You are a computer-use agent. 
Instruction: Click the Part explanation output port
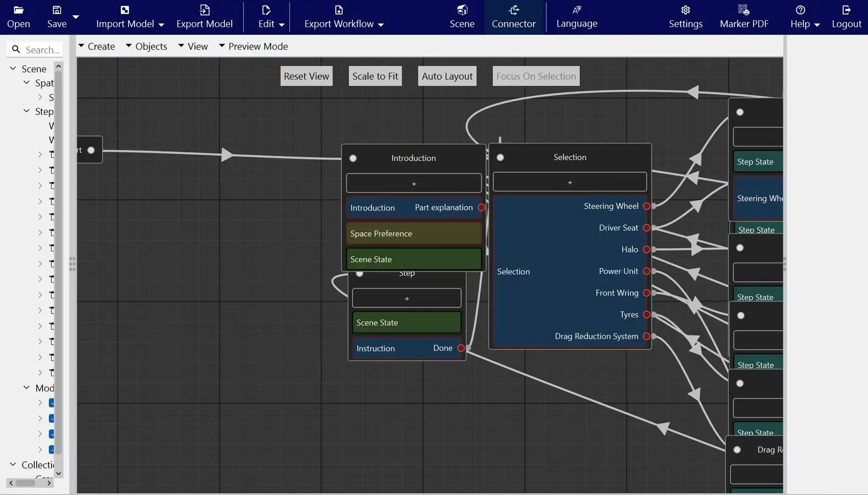(482, 207)
